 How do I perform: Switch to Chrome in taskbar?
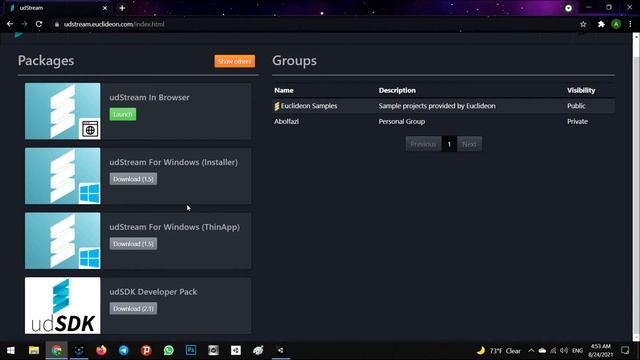56,350
